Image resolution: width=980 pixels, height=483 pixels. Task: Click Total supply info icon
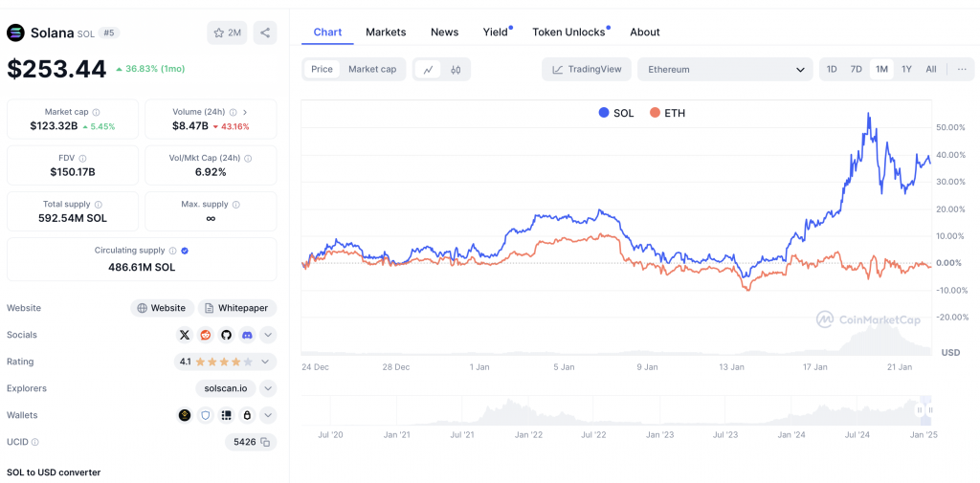(x=99, y=205)
